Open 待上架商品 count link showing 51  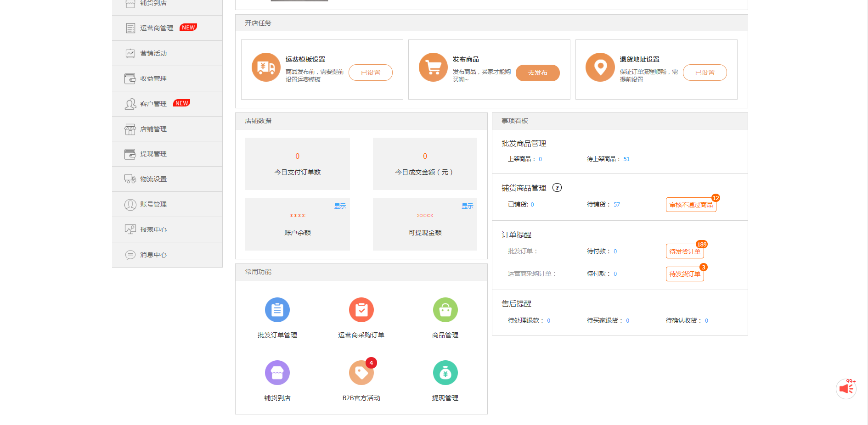point(626,159)
